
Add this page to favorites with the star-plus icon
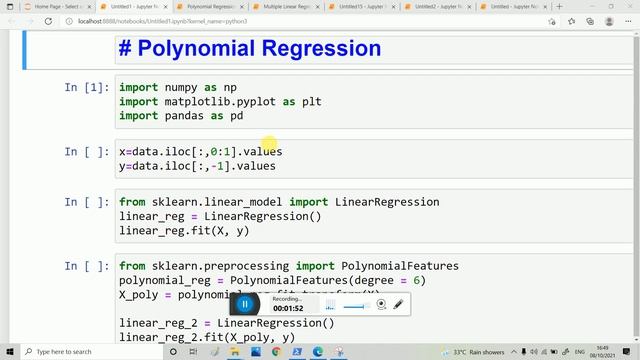click(552, 22)
